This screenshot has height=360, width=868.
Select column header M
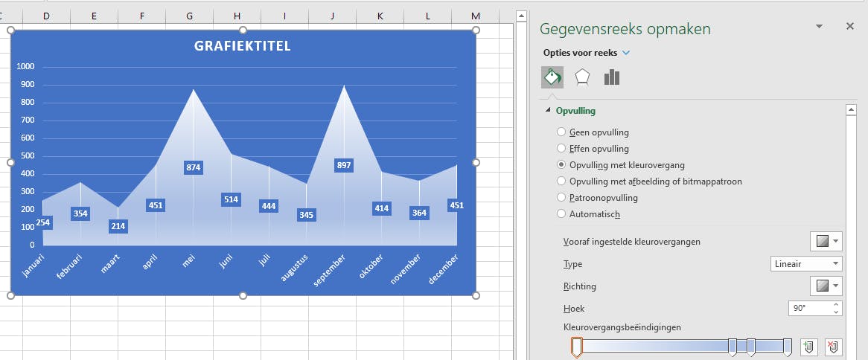(x=476, y=16)
